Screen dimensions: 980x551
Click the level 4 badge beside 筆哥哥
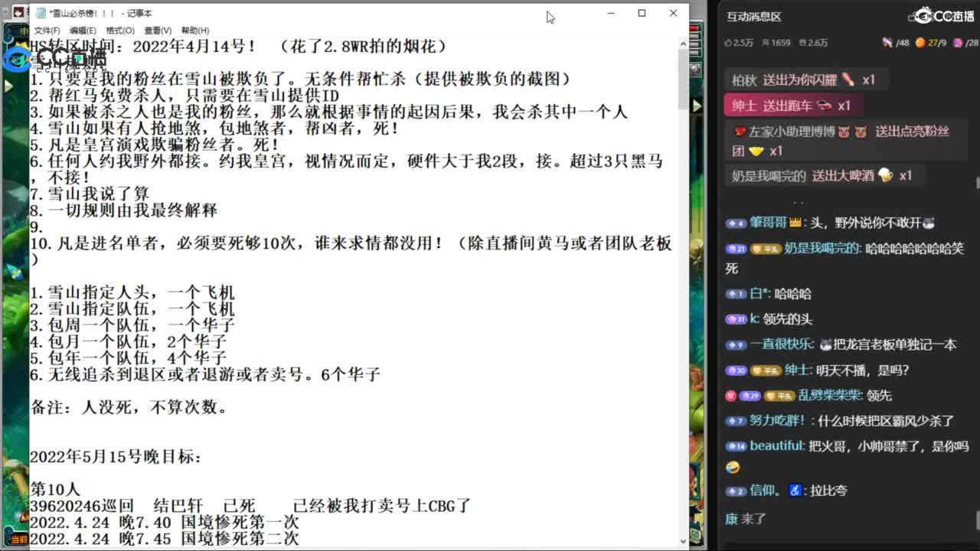[x=736, y=223]
